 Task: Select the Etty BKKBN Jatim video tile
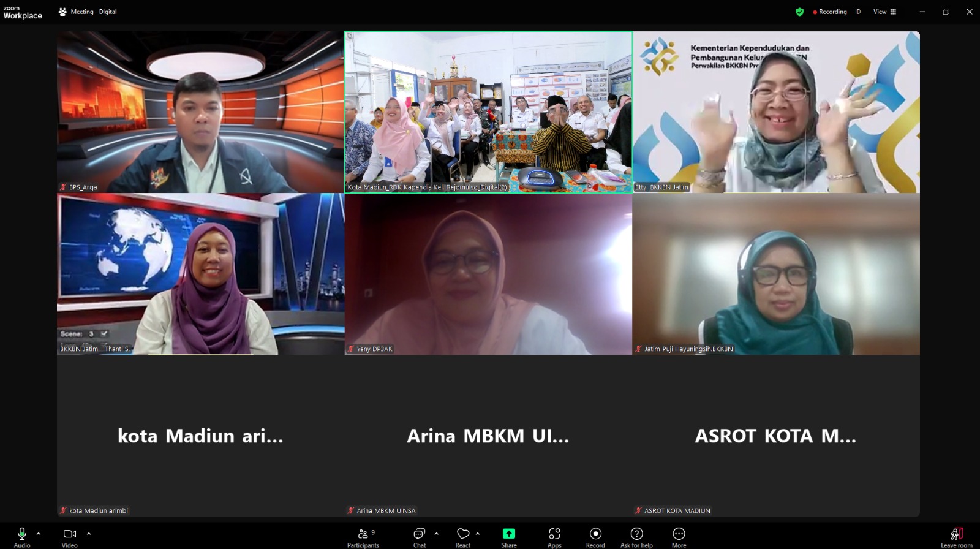pos(776,112)
